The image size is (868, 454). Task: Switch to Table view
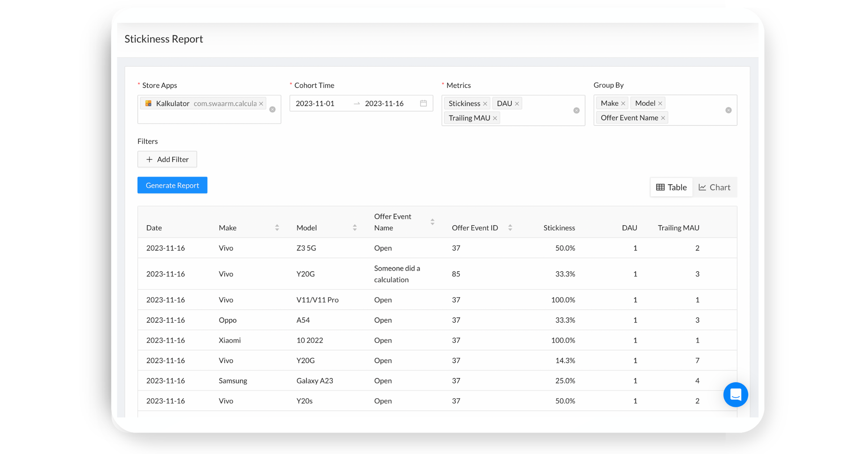point(671,187)
